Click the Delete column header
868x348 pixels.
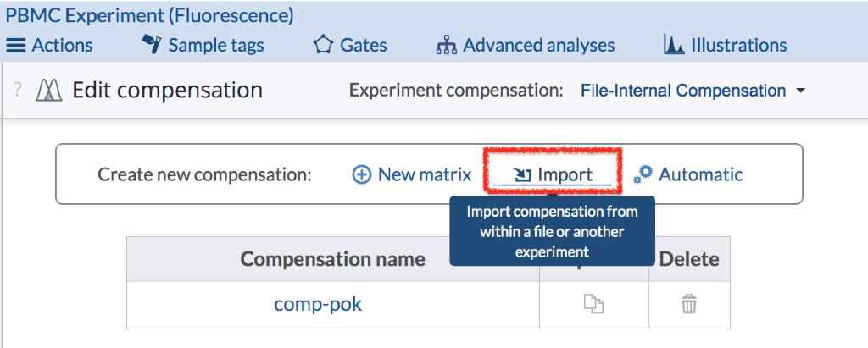[x=689, y=259]
